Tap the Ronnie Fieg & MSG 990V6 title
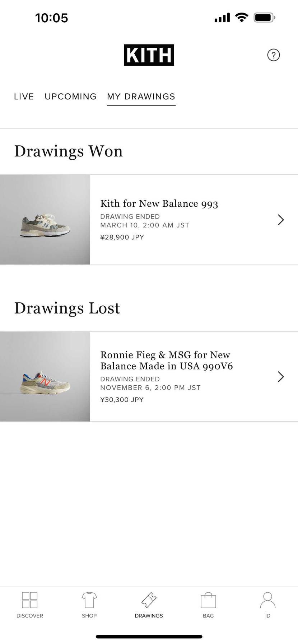Image resolution: width=298 pixels, height=644 pixels. click(x=166, y=360)
